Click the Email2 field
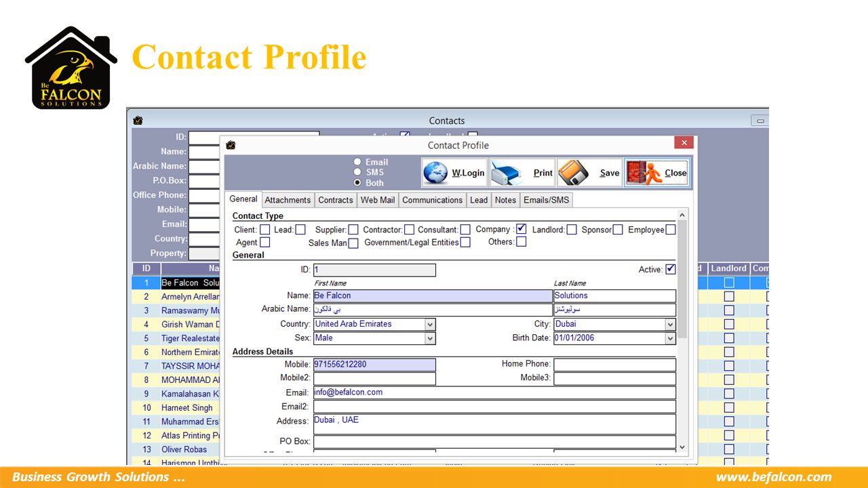The width and height of the screenshot is (868, 488). click(x=494, y=407)
